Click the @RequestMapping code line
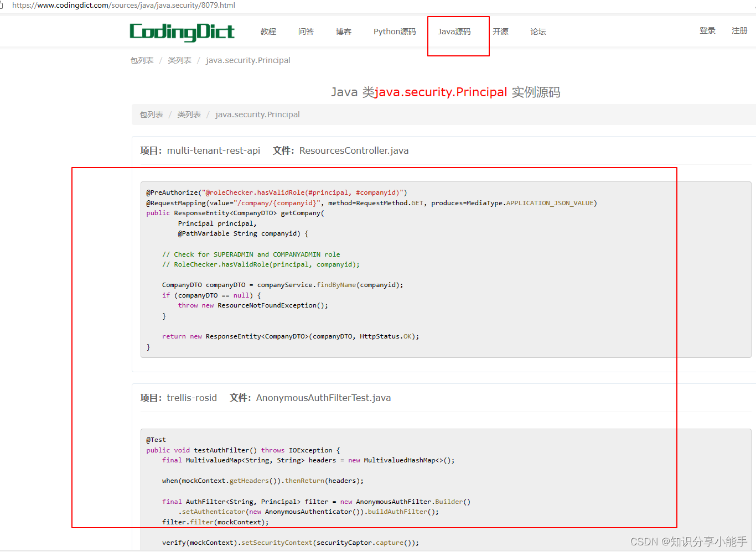756x552 pixels. (371, 203)
